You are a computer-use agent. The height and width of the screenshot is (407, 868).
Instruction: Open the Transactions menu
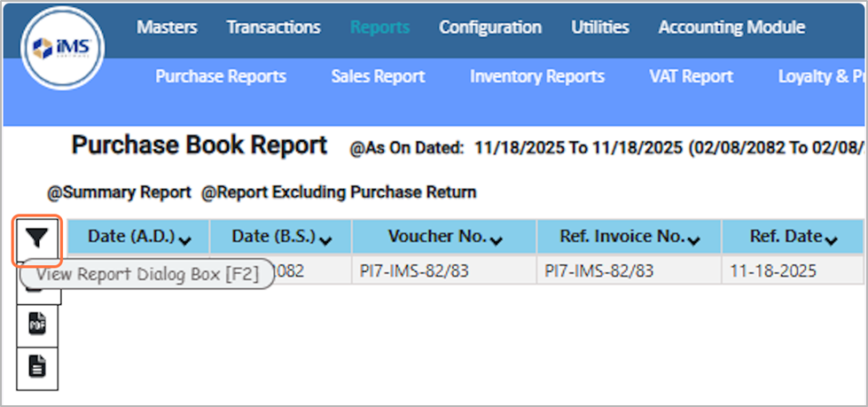click(273, 27)
